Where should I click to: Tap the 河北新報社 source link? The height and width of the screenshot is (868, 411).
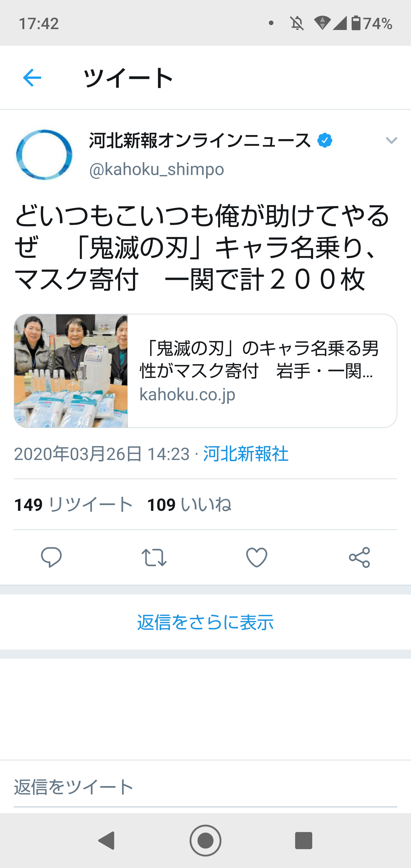(245, 453)
